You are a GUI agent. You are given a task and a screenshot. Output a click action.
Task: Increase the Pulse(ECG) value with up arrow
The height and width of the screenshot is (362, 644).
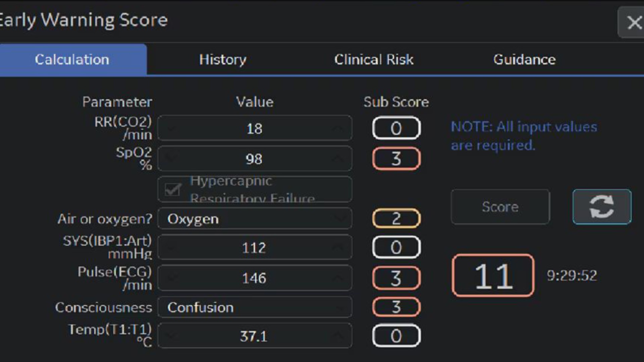pyautogui.click(x=338, y=278)
